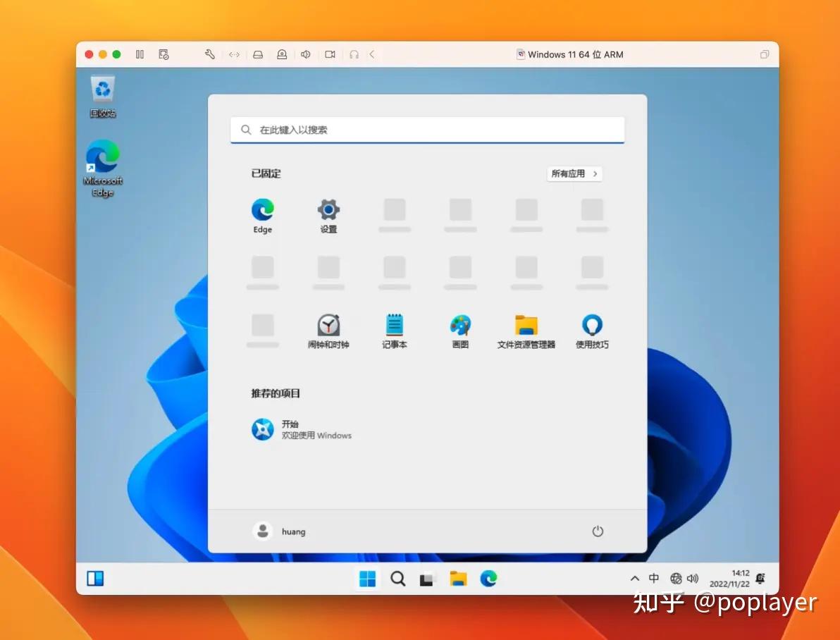Collapse the toolbar with left chevron
The height and width of the screenshot is (640, 840).
372,54
